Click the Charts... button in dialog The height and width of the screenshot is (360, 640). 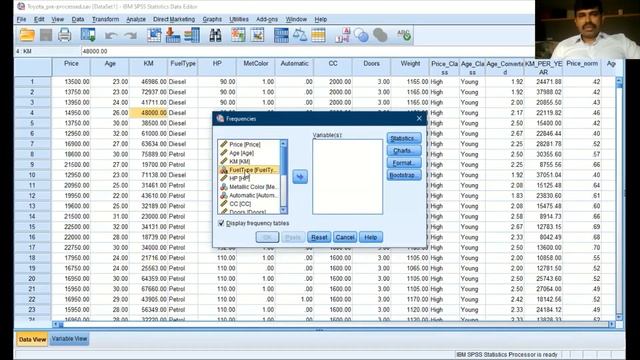(404, 151)
